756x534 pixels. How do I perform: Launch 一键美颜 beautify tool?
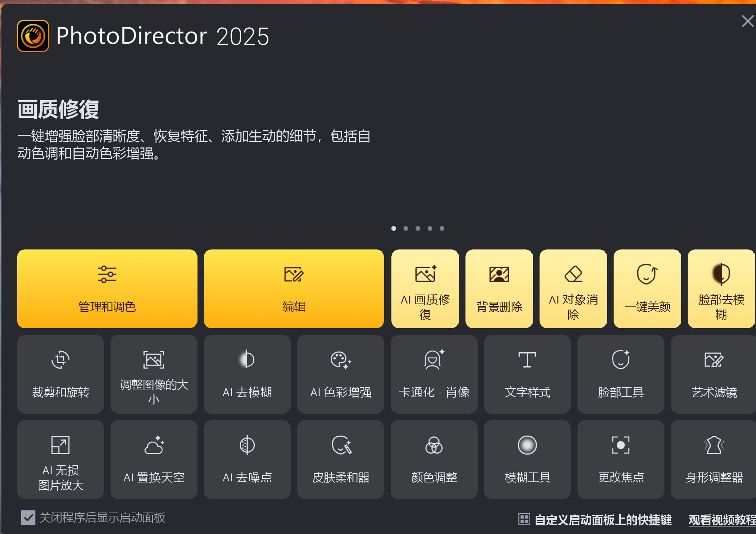(647, 288)
